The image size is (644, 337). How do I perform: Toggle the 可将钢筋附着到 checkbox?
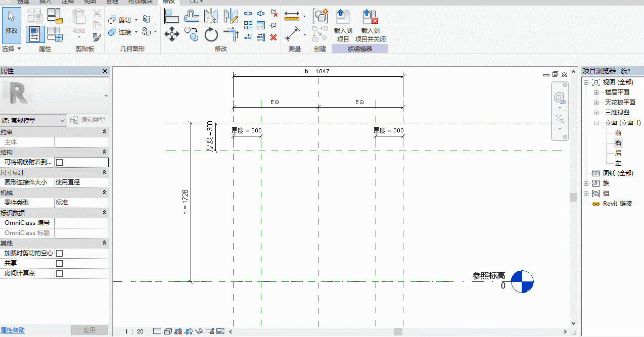59,162
